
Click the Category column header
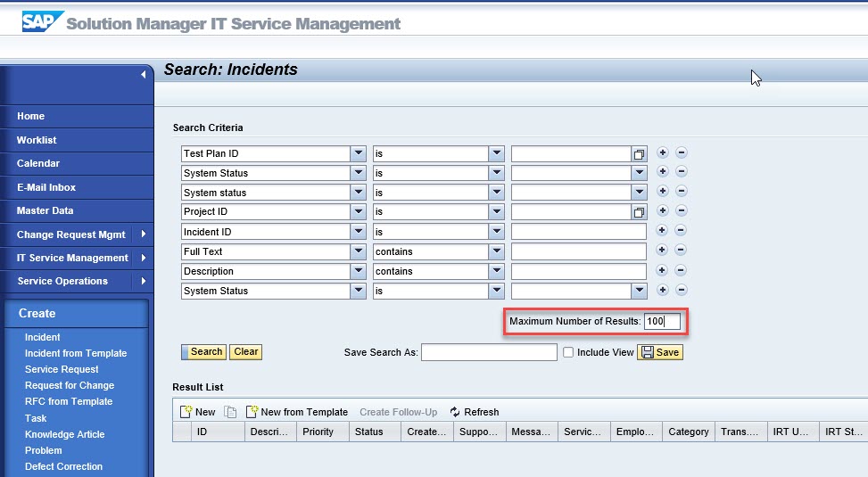point(688,432)
